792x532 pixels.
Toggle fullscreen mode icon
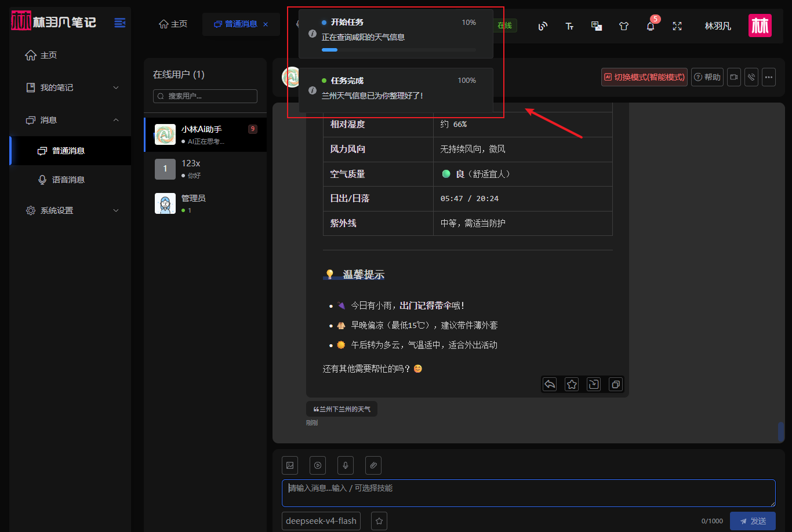pos(677,26)
